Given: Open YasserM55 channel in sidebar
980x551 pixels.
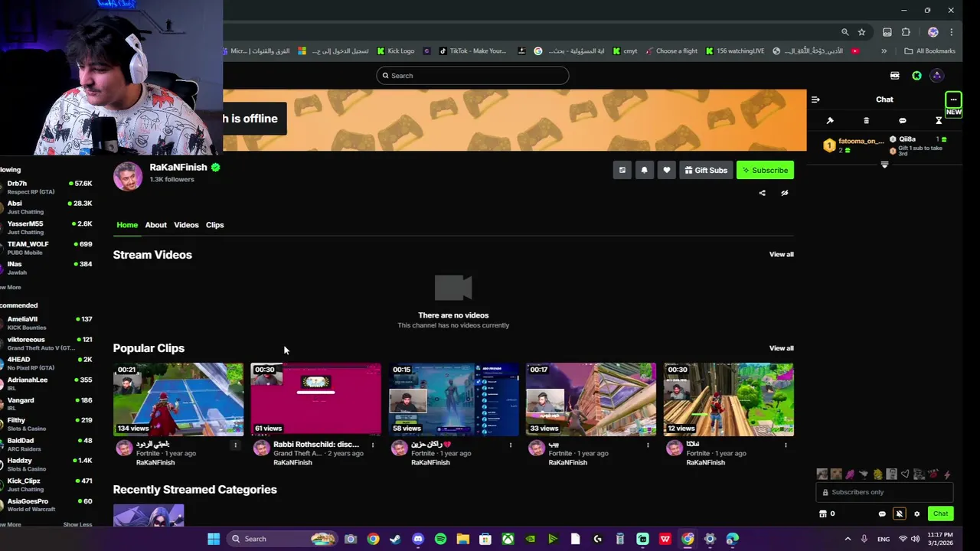Looking at the screenshot, I should click(47, 227).
